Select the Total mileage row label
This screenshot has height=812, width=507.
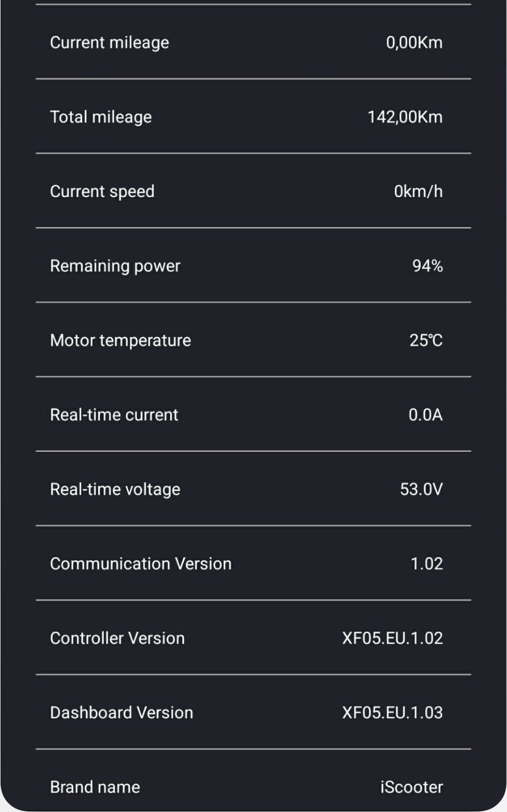point(101,117)
